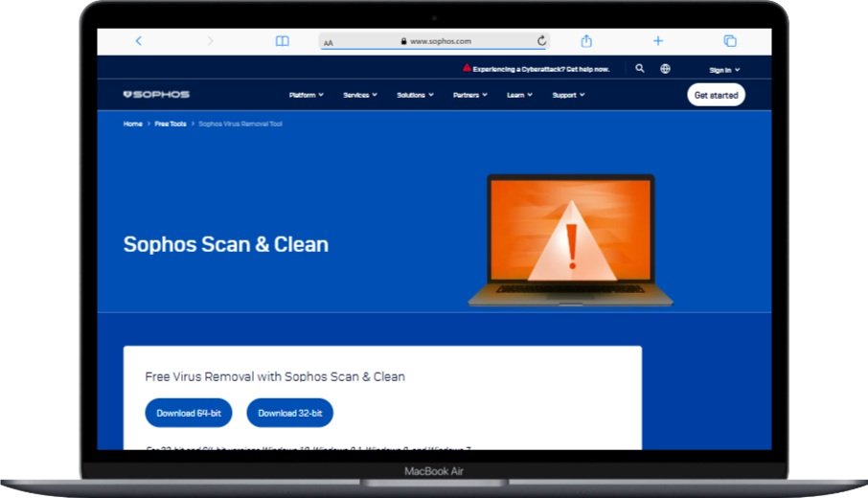The height and width of the screenshot is (498, 868).
Task: Expand the Learn menu
Action: click(519, 95)
